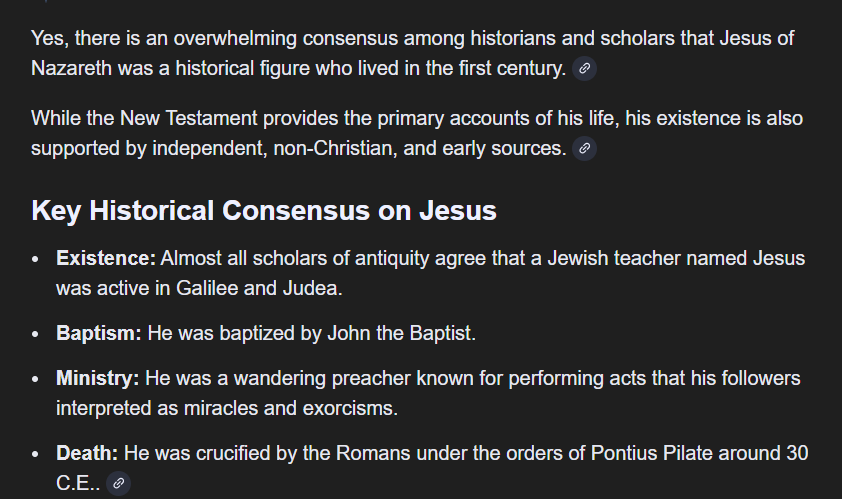842x499 pixels.
Task: Click the bold "Death:" label
Action: [87, 453]
